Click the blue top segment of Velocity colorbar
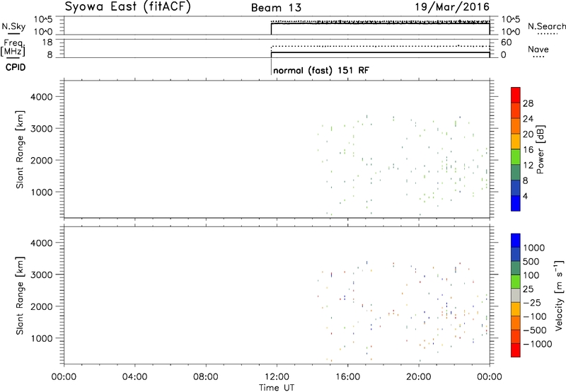 pyautogui.click(x=516, y=241)
